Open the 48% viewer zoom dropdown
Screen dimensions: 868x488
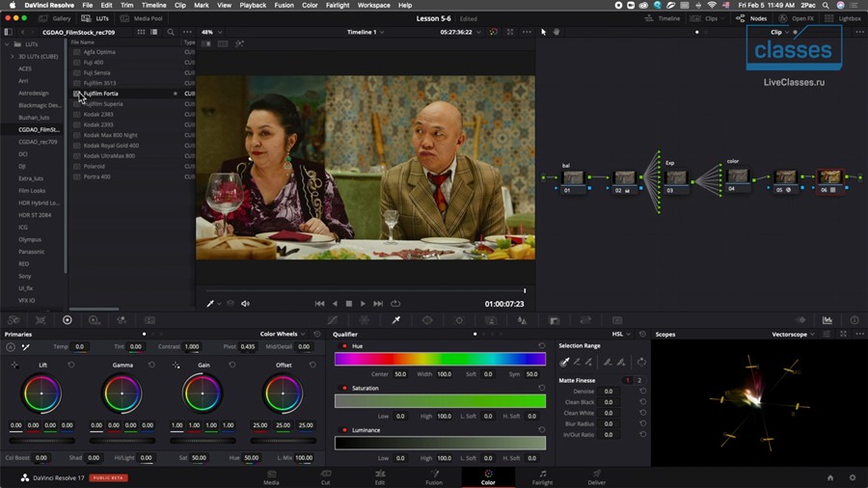[211, 32]
